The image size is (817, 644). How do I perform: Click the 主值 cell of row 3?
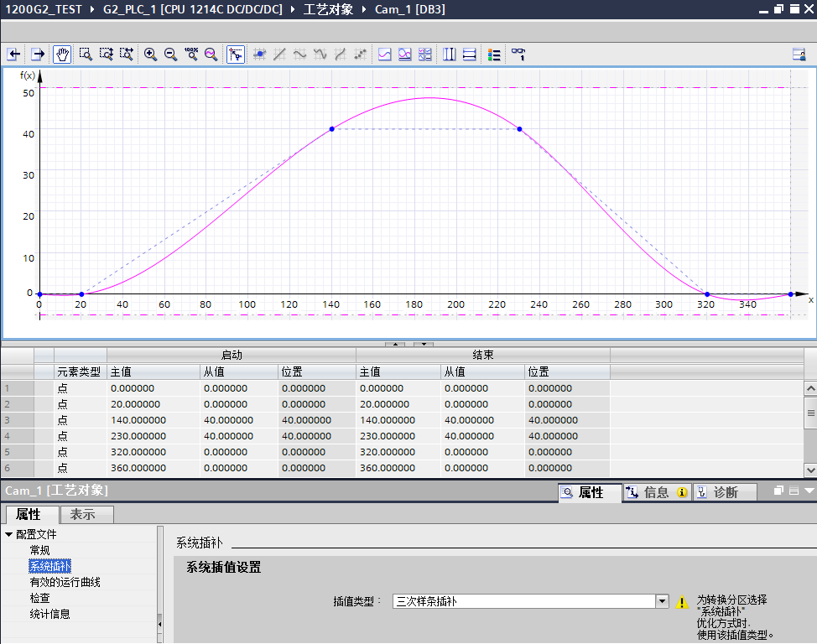click(138, 420)
